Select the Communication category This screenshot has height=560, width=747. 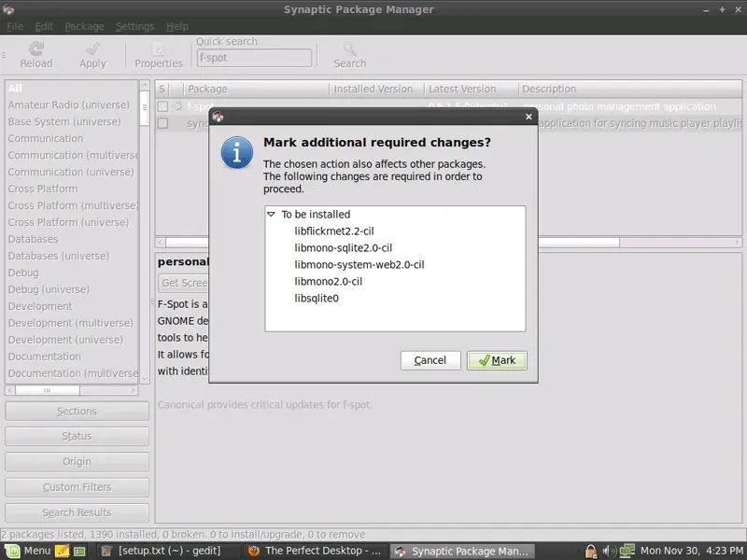click(45, 138)
